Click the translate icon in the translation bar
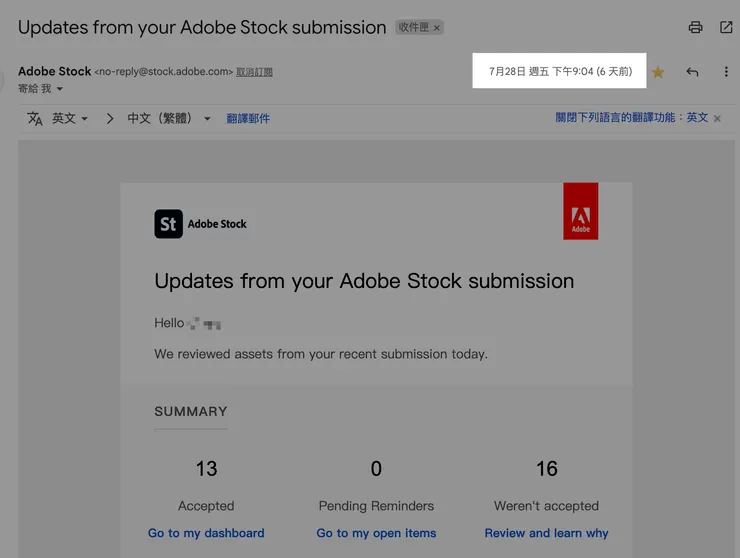The height and width of the screenshot is (558, 740). click(x=35, y=118)
